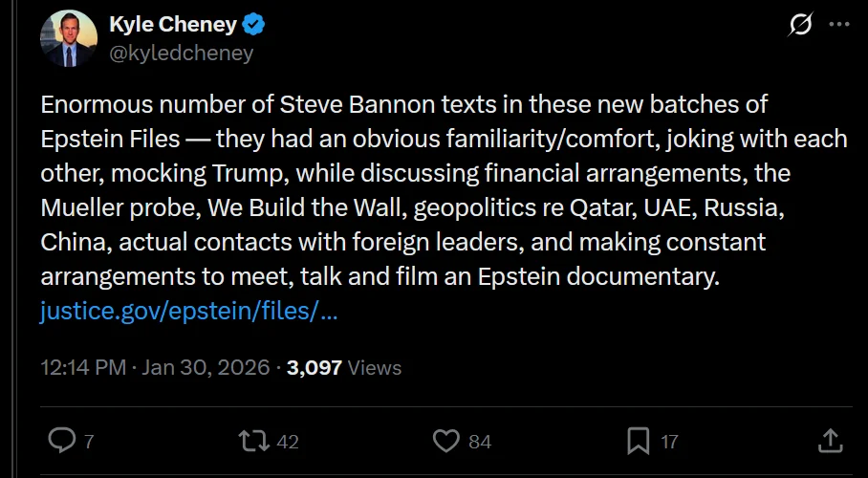Click the bookmark count of 17
The image size is (868, 478).
[x=669, y=442]
